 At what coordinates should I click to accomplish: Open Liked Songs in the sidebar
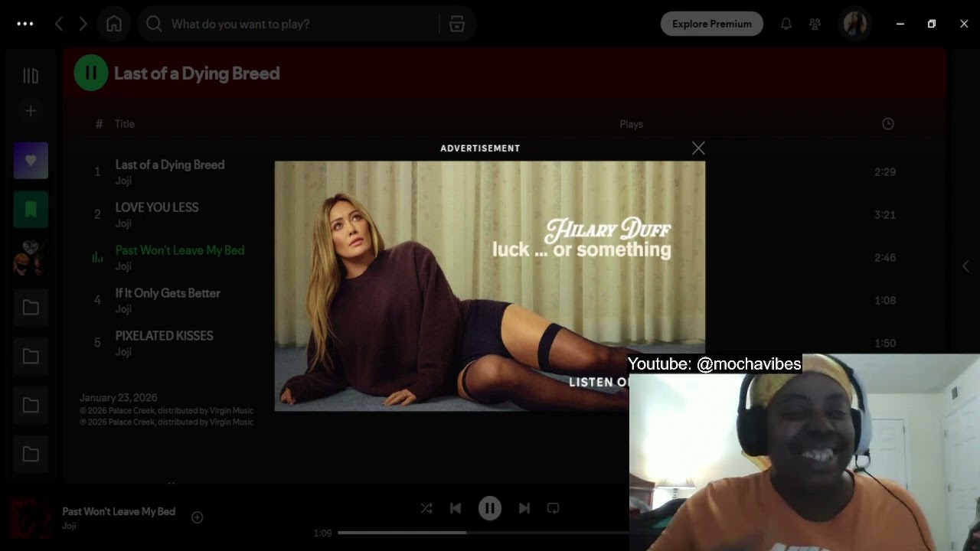point(31,161)
